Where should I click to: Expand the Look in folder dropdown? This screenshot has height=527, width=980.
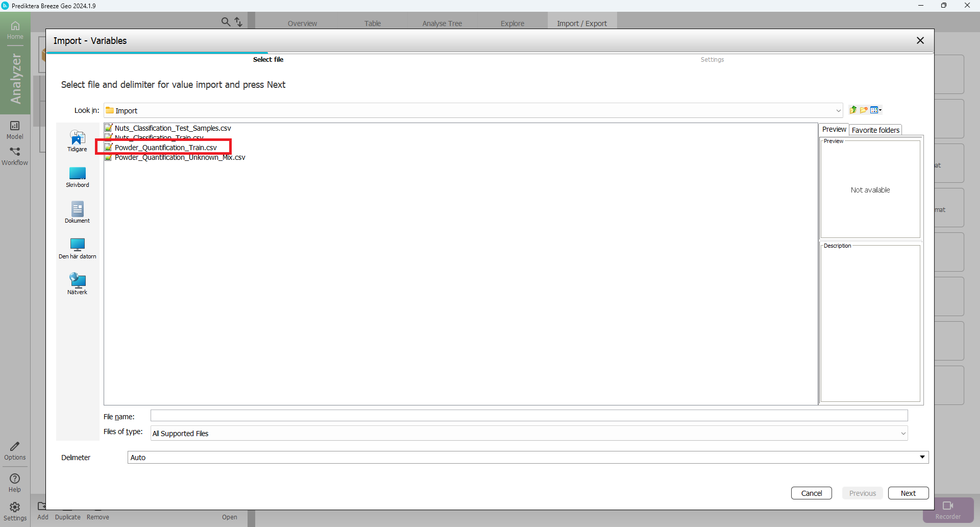838,111
